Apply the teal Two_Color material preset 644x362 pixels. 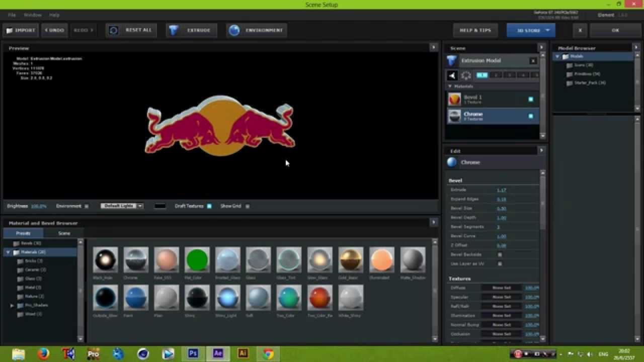[x=289, y=298]
